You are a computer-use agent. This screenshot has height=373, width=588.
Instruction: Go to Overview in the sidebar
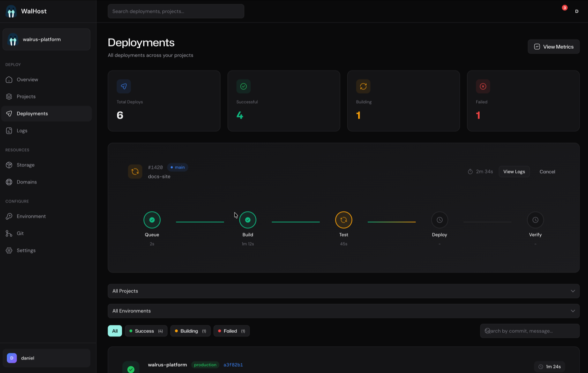[47, 79]
